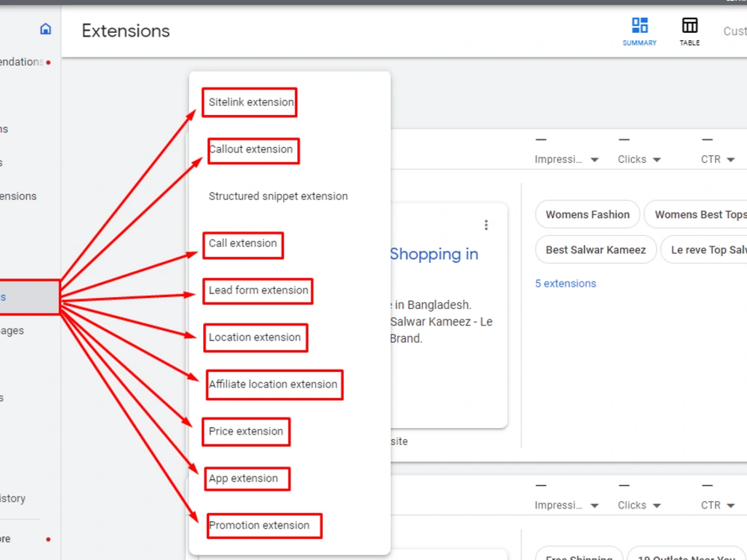Select Lead form extension
The image size is (747, 560).
tap(258, 290)
